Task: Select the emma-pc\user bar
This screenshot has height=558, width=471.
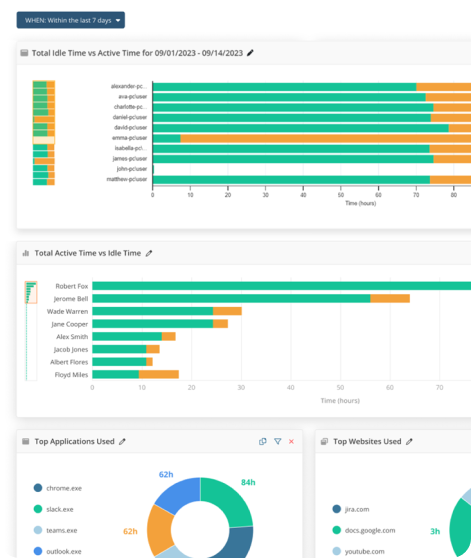Action: [x=312, y=138]
